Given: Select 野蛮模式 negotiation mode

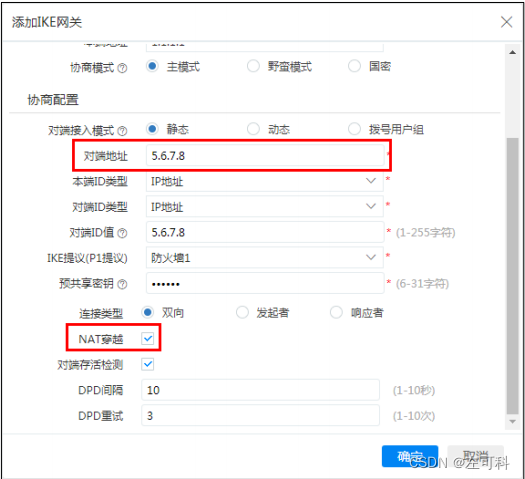Looking at the screenshot, I should click(x=253, y=66).
